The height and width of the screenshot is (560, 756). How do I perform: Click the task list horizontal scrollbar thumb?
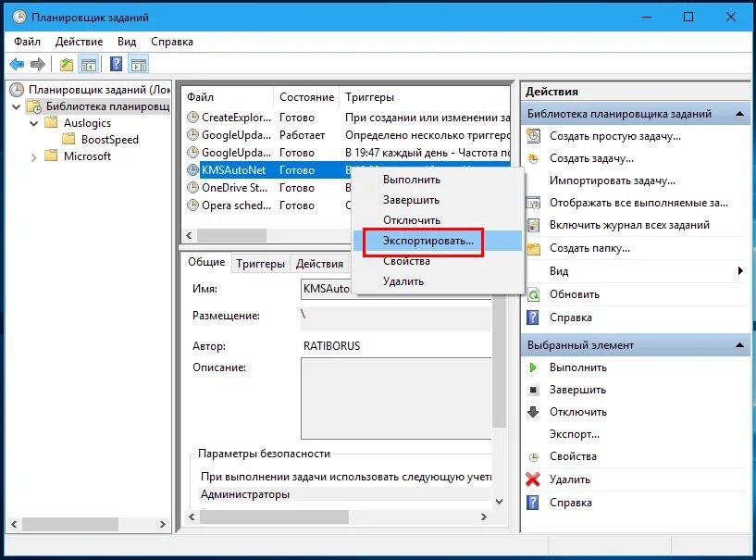(x=232, y=235)
